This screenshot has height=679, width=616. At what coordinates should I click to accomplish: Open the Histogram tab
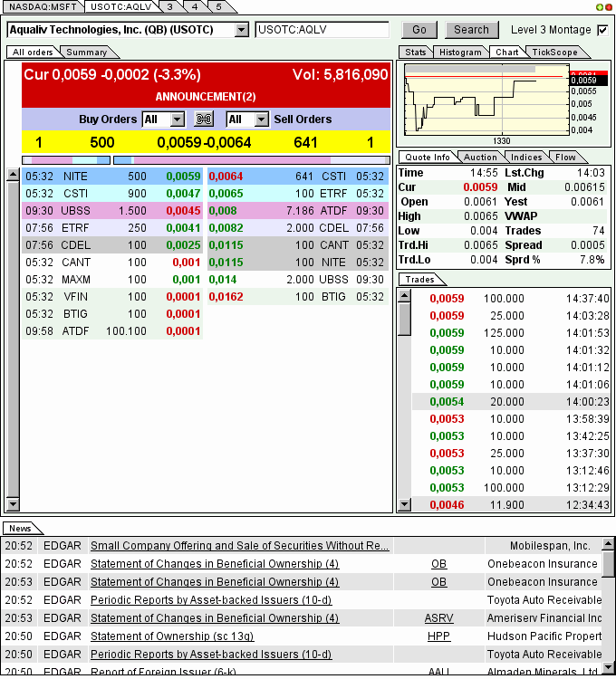(460, 53)
